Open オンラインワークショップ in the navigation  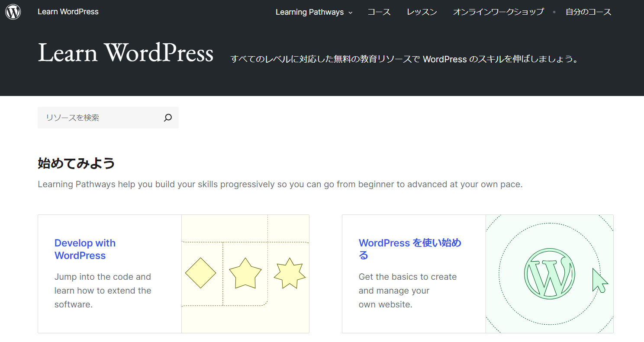[x=498, y=12]
